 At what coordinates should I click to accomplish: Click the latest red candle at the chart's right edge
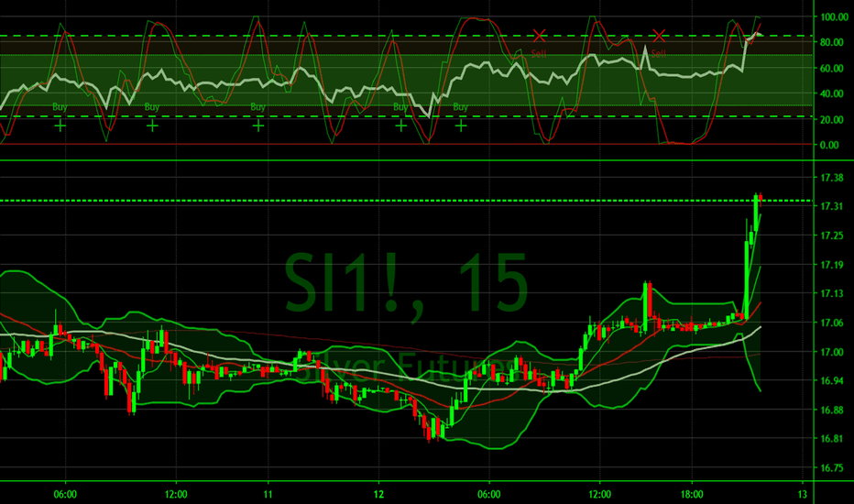(761, 197)
